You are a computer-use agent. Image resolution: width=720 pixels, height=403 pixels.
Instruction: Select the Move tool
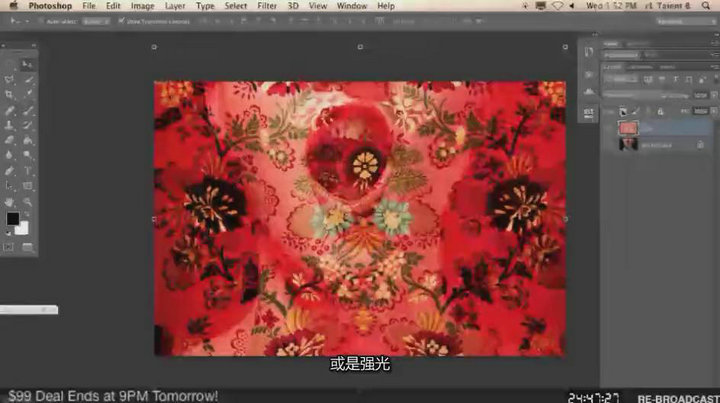pyautogui.click(x=27, y=64)
